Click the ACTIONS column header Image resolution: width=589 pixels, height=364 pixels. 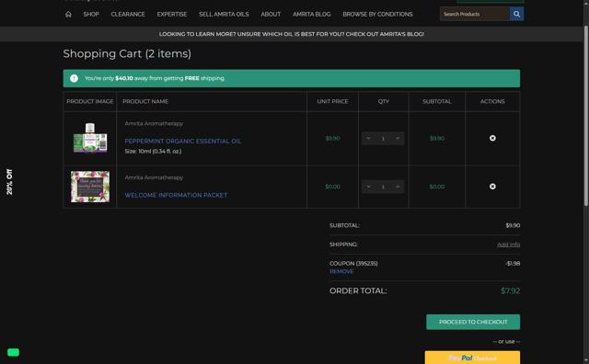point(492,101)
